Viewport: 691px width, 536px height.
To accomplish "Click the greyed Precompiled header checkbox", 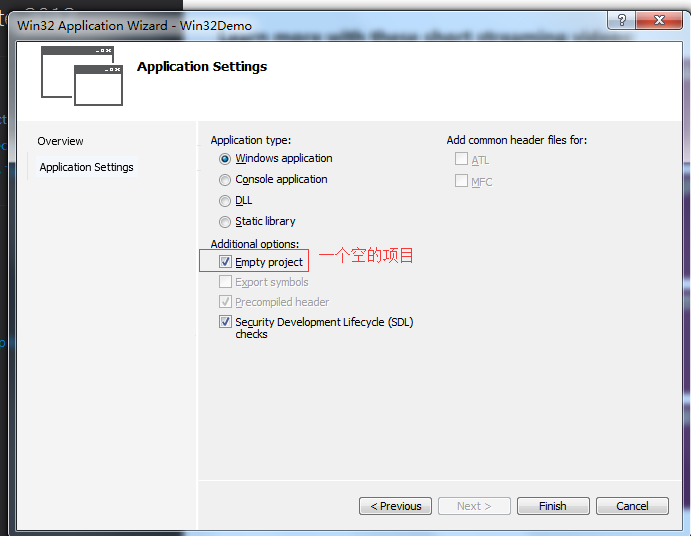I will (225, 302).
